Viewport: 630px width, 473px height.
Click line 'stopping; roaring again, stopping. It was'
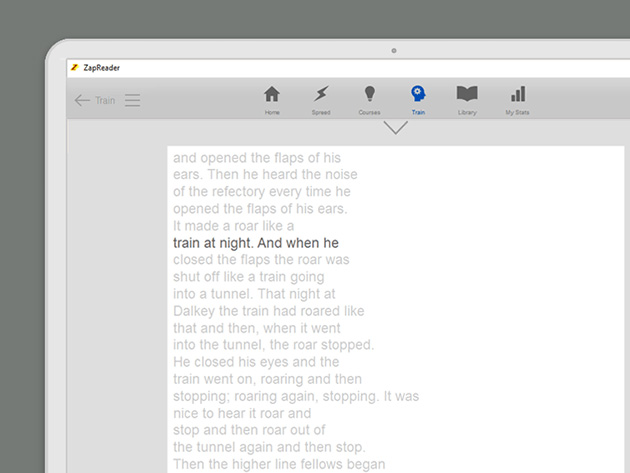[296, 397]
